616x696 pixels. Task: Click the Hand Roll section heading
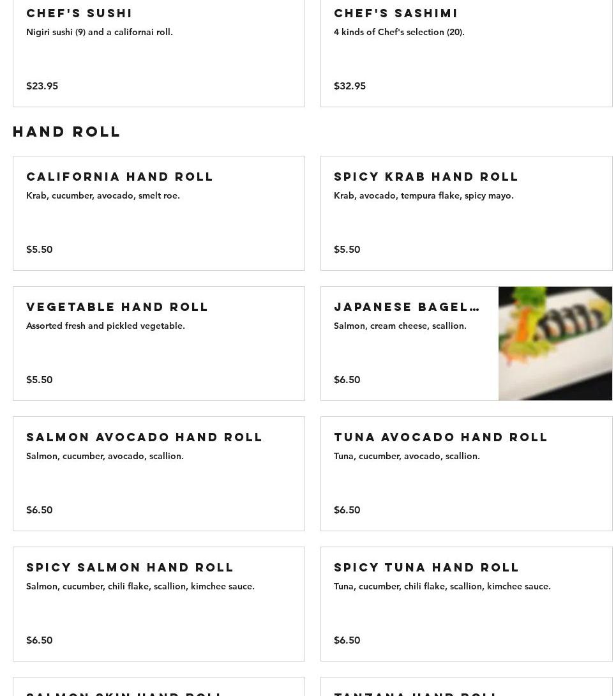[x=66, y=132]
